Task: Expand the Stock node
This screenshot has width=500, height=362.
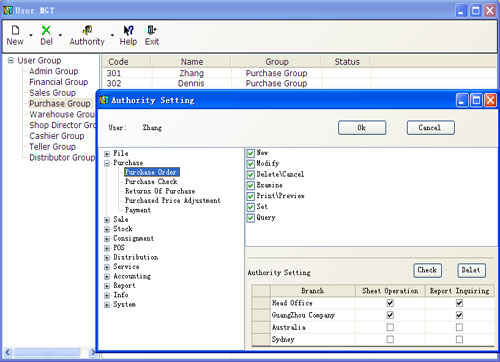Action: point(107,229)
